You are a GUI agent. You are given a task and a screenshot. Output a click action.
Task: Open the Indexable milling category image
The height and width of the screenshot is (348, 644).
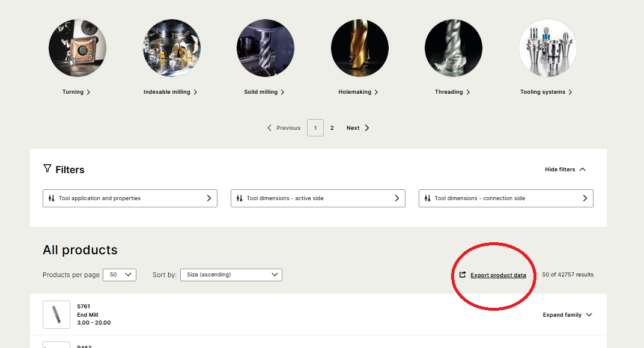click(x=171, y=48)
